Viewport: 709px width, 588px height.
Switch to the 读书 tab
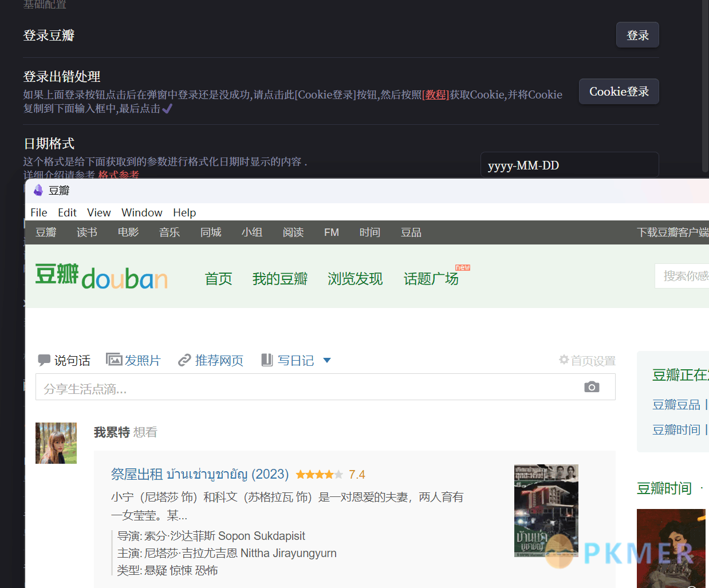tap(86, 232)
